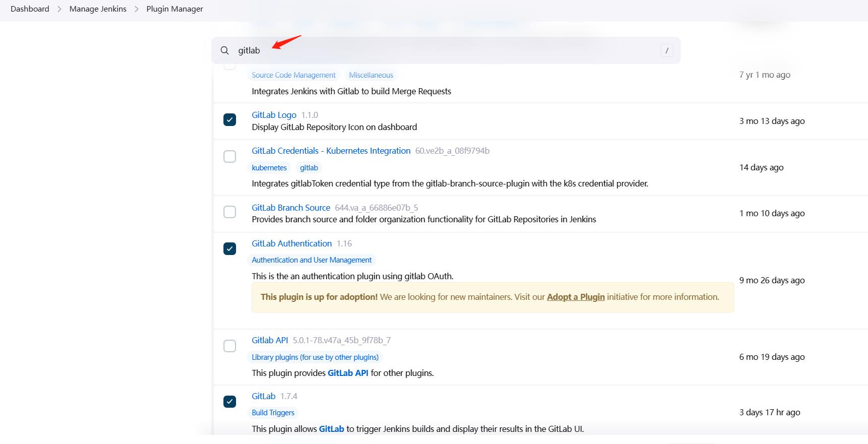The image size is (868, 444).
Task: Filter by Build Triggers tag
Action: coord(273,413)
